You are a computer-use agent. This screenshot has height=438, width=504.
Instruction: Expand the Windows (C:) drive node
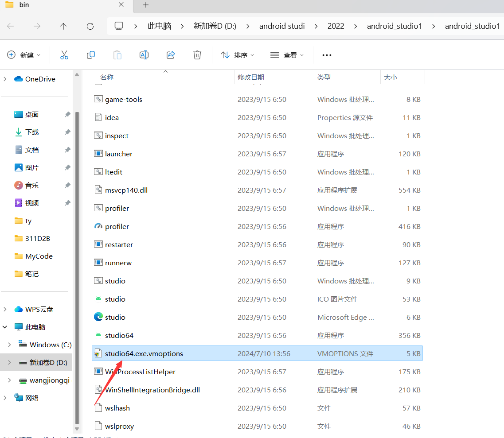(10, 345)
